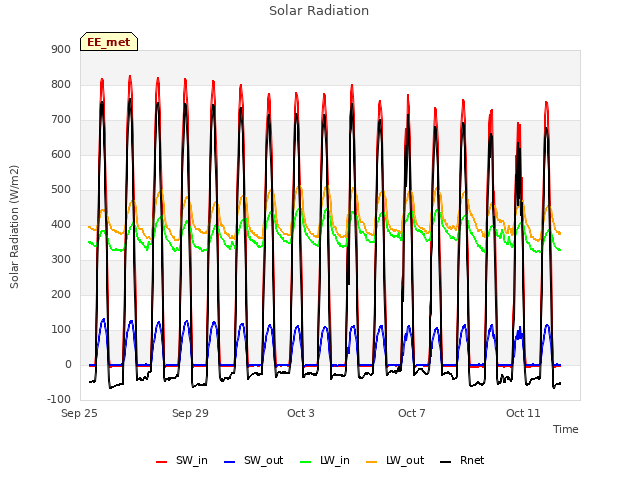Click the 600 y-axis tick label

point(61,155)
